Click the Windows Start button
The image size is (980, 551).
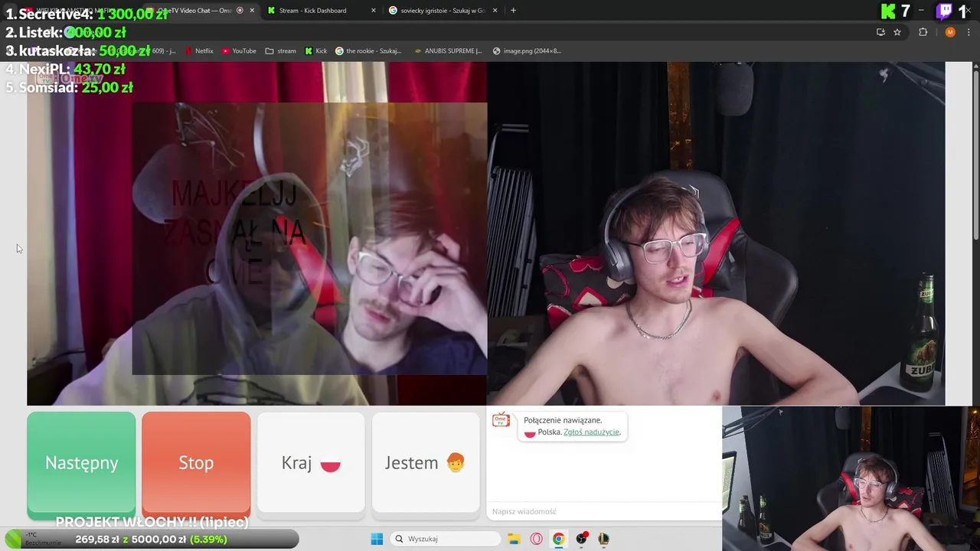point(377,539)
